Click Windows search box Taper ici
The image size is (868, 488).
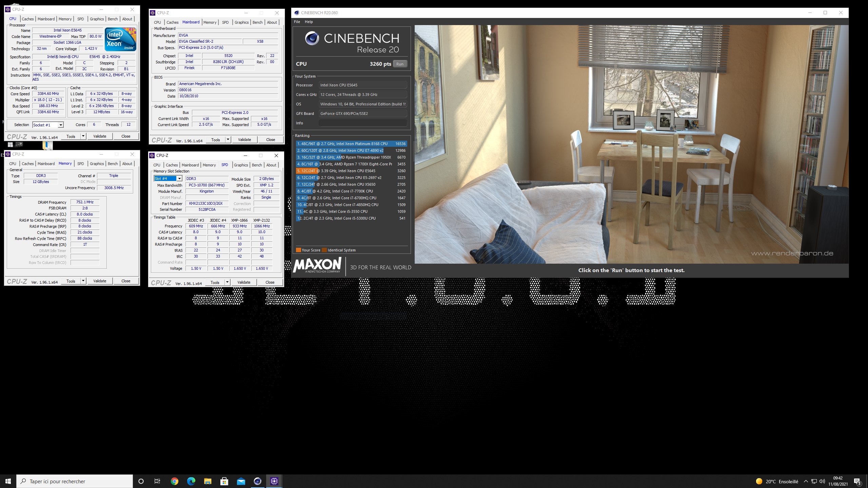75,481
